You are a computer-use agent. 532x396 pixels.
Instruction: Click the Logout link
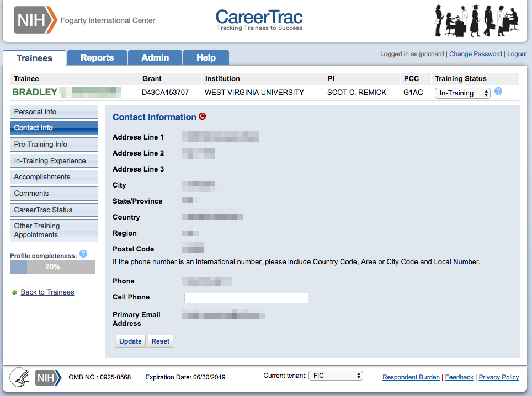[517, 54]
